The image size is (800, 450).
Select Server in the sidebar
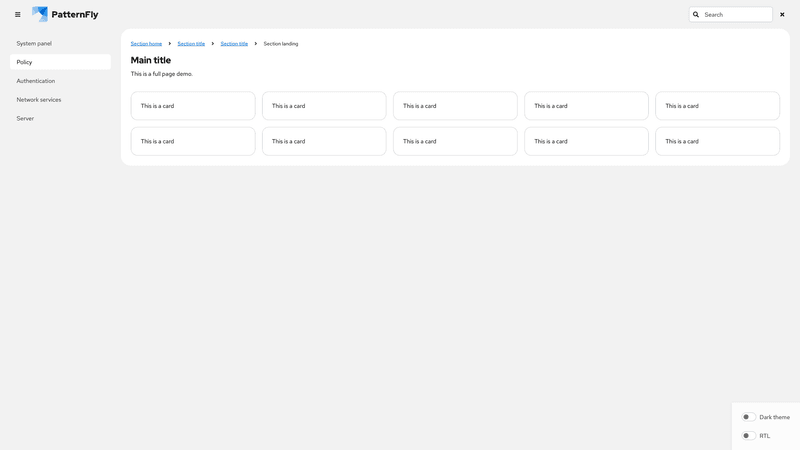pos(60,118)
